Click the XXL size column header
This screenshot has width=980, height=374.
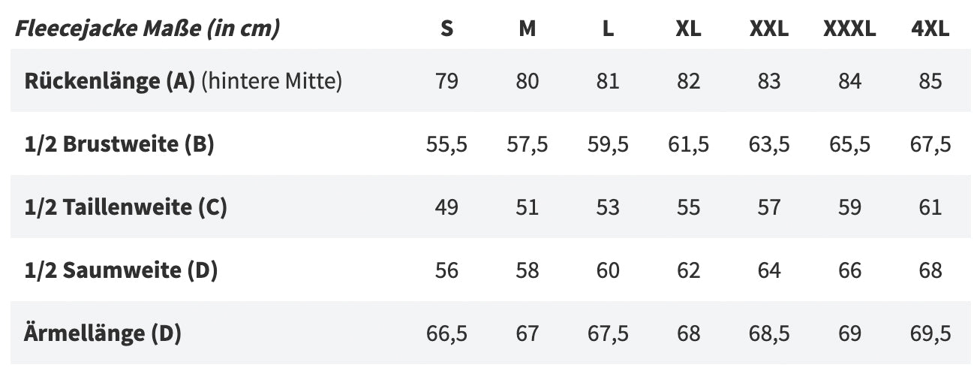(x=769, y=29)
